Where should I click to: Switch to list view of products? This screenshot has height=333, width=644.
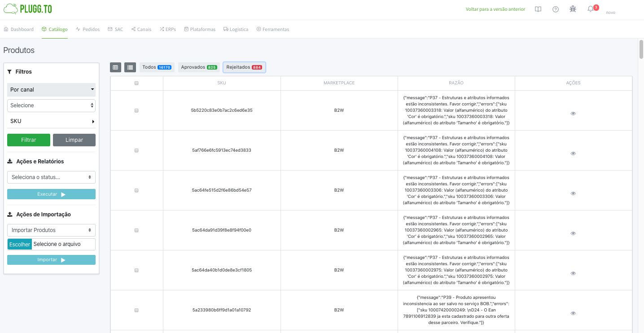[x=130, y=67]
